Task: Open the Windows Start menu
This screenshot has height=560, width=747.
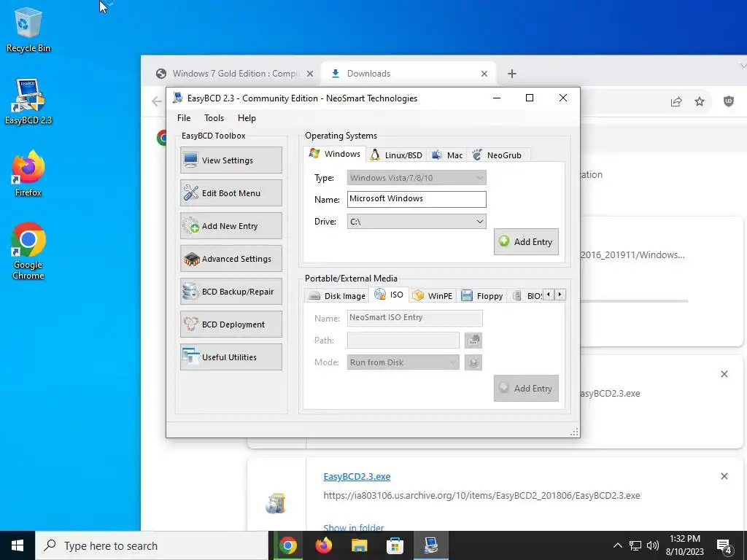Action: click(x=18, y=545)
